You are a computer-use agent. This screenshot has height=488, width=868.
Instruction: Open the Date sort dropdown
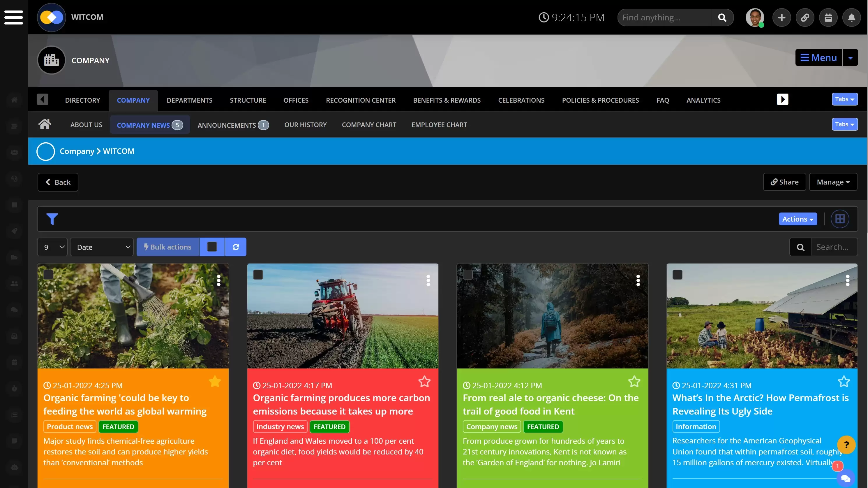point(102,247)
